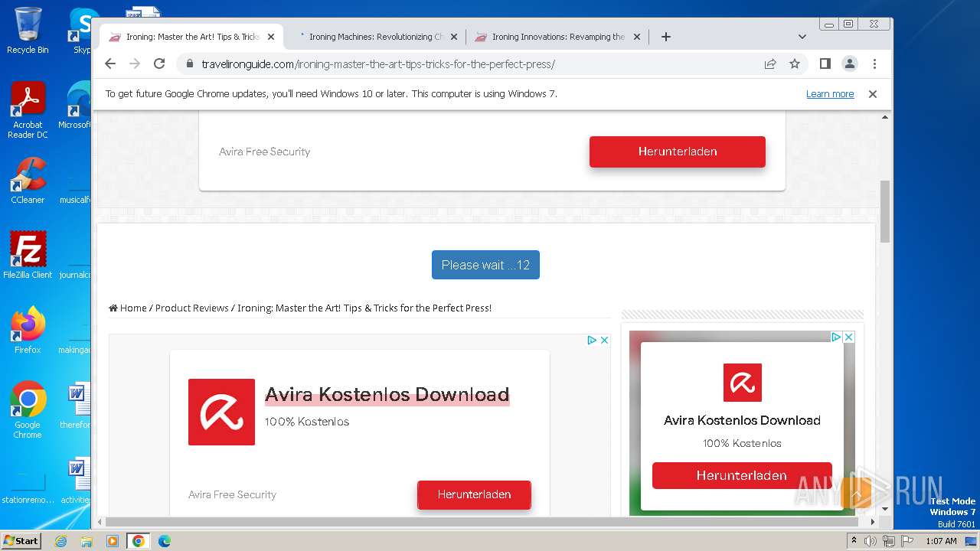The image size is (980, 551).
Task: Open Action Center flag tray icon
Action: [x=906, y=541]
